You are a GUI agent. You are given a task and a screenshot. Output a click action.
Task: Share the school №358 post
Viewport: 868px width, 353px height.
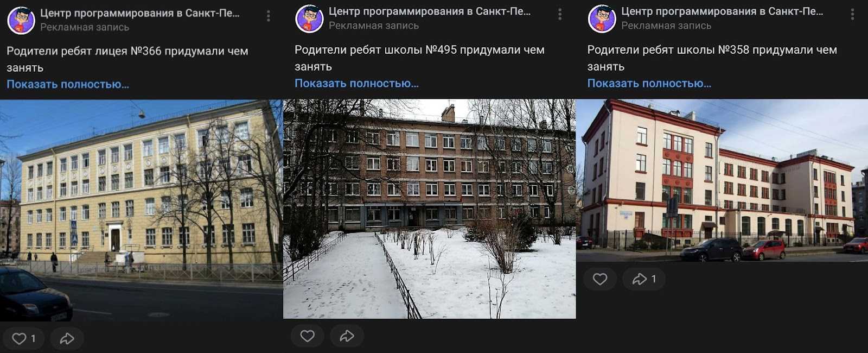click(644, 279)
